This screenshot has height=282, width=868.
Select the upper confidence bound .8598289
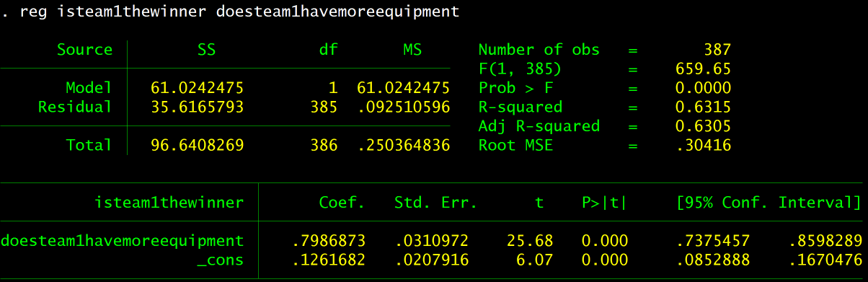[x=826, y=240]
